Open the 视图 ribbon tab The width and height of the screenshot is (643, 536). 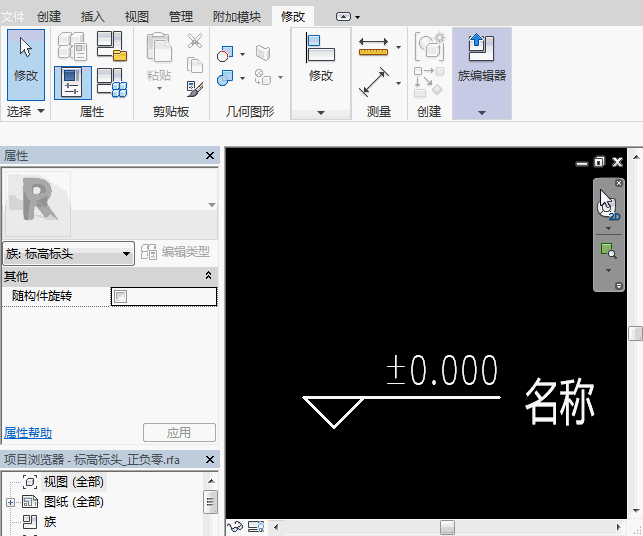point(136,16)
